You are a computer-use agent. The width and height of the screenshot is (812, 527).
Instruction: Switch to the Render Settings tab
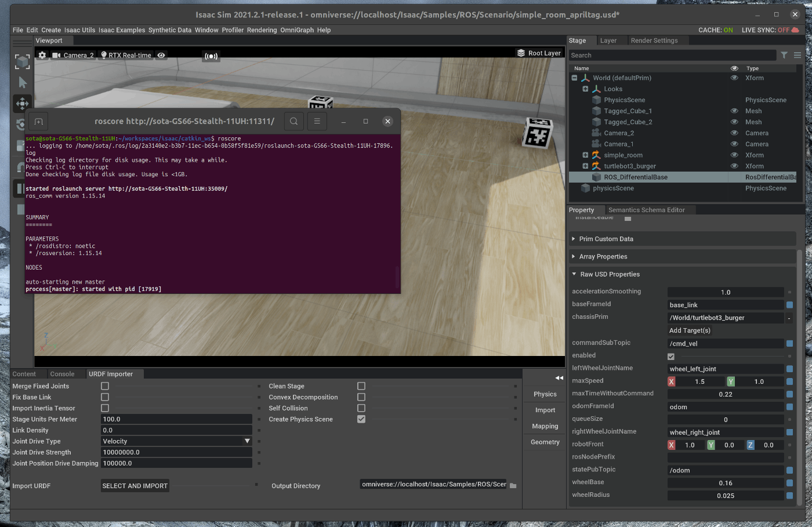(x=654, y=41)
